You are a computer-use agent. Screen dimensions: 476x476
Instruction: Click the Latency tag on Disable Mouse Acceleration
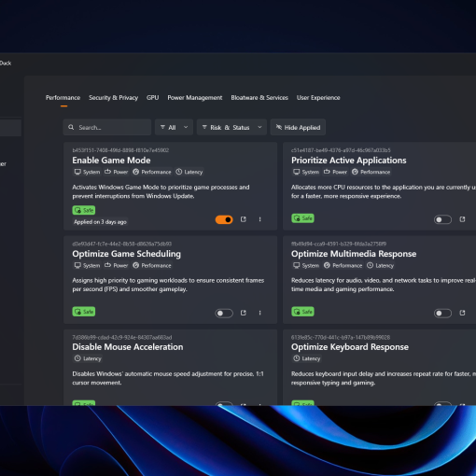click(x=88, y=358)
